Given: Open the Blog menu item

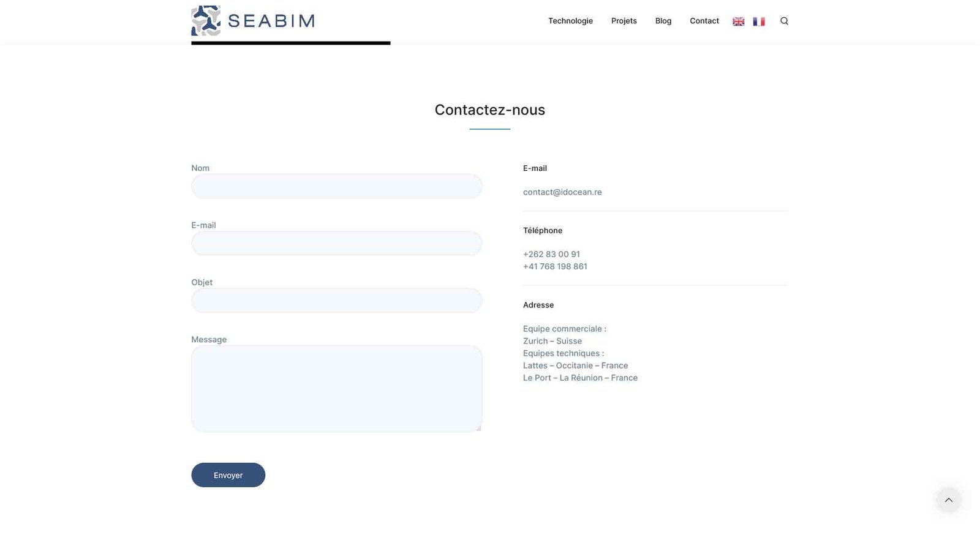Looking at the screenshot, I should pyautogui.click(x=663, y=21).
